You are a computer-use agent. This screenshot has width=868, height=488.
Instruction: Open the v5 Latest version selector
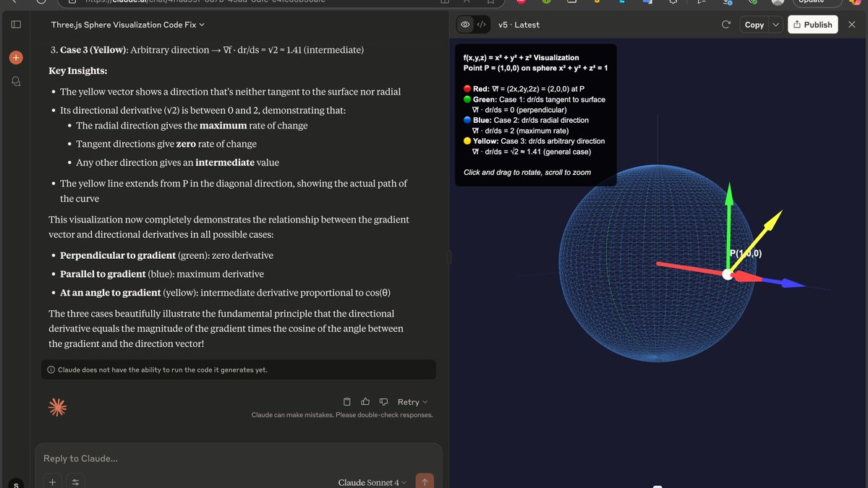(x=519, y=25)
